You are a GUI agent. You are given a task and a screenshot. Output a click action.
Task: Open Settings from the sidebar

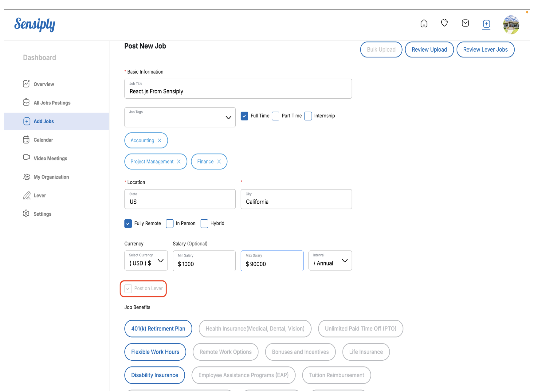pyautogui.click(x=42, y=214)
